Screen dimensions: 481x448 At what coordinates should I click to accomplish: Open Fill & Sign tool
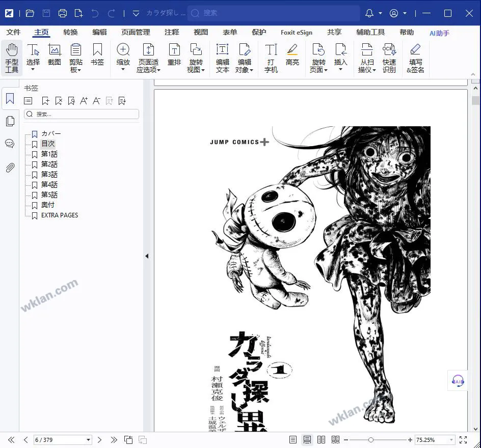415,58
